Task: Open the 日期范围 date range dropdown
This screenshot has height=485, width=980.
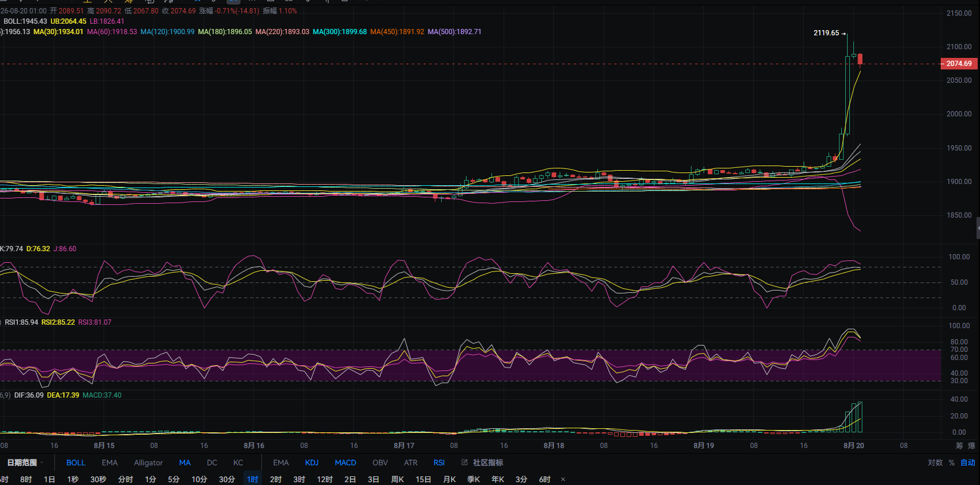Action: pos(25,462)
